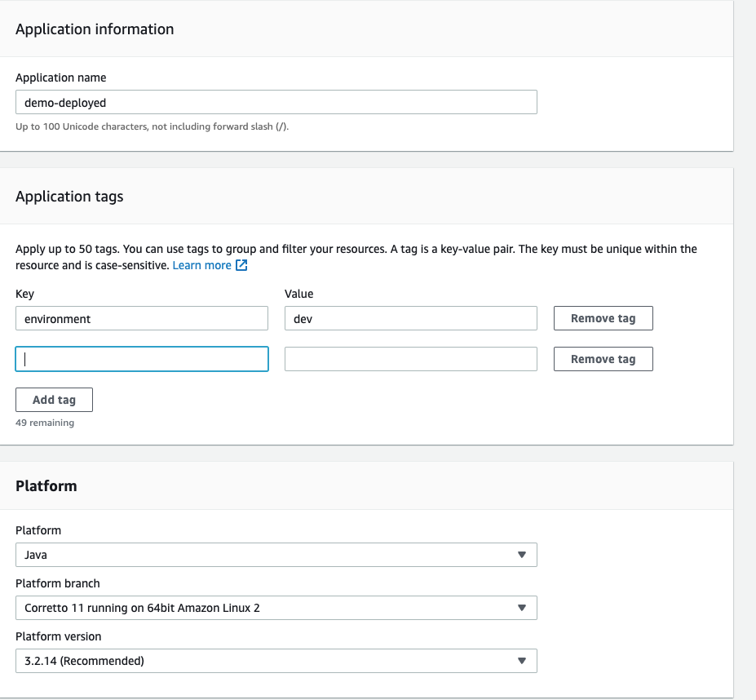Focus the empty Key field in second row
The width and height of the screenshot is (756, 700).
142,359
